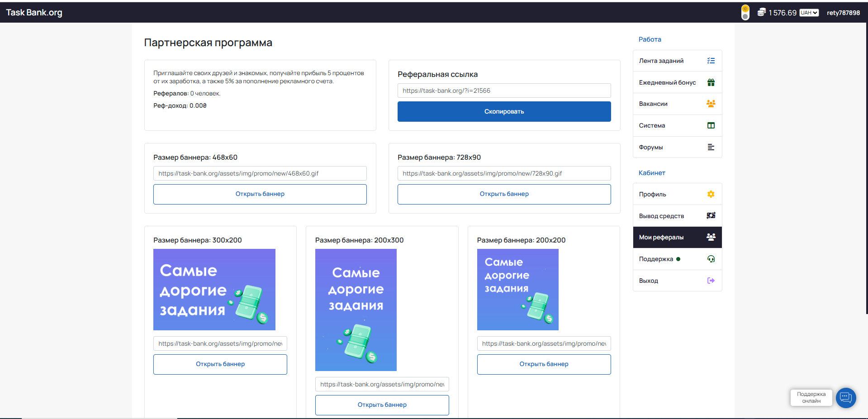Open the online support chat bubble
The height and width of the screenshot is (419, 868).
tap(845, 398)
